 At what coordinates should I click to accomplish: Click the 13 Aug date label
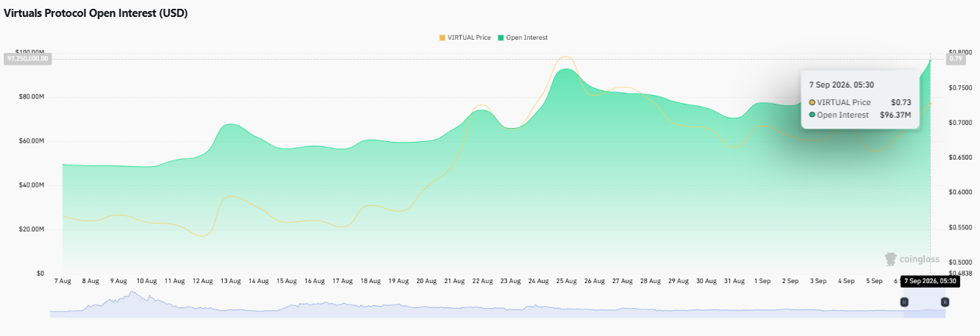pos(230,281)
